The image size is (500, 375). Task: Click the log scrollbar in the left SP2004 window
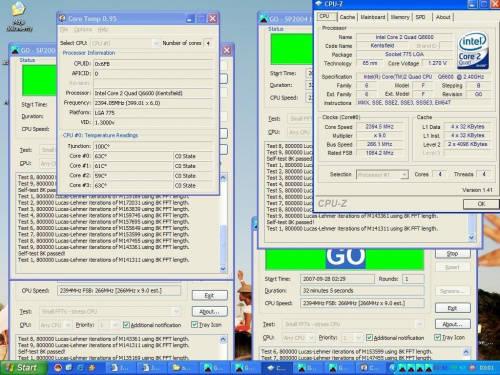tap(223, 223)
